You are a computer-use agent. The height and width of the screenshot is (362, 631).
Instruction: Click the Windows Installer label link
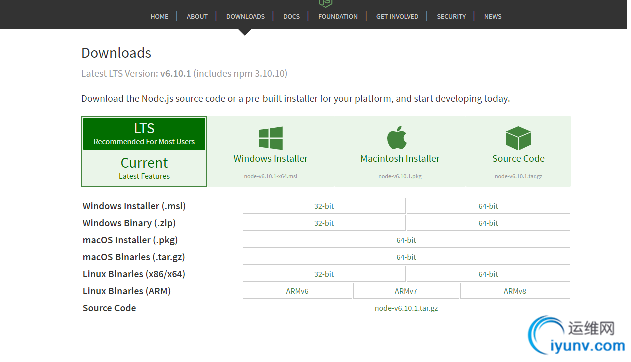270,158
